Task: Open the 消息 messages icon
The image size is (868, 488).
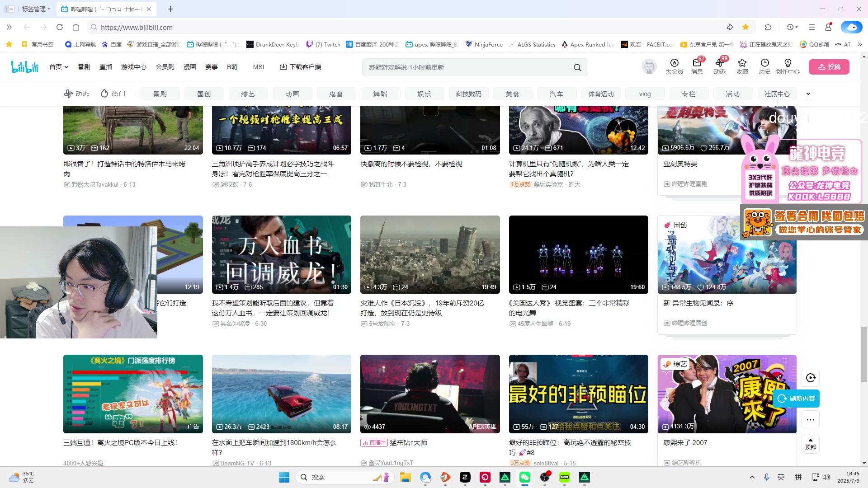Action: pyautogui.click(x=697, y=66)
